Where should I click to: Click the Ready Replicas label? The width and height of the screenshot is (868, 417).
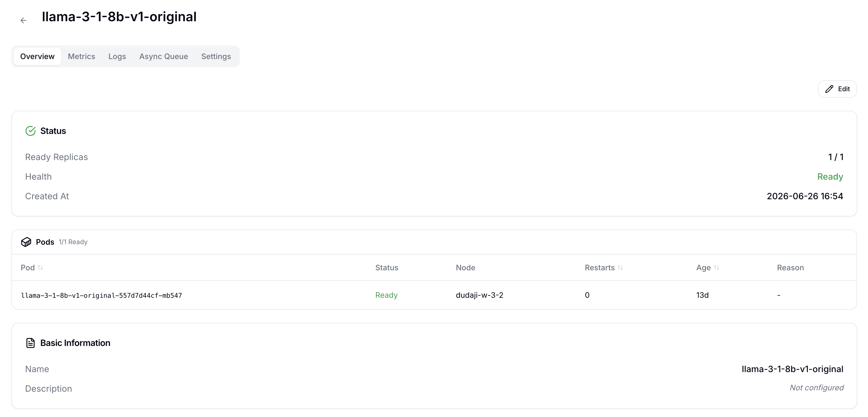tap(57, 157)
